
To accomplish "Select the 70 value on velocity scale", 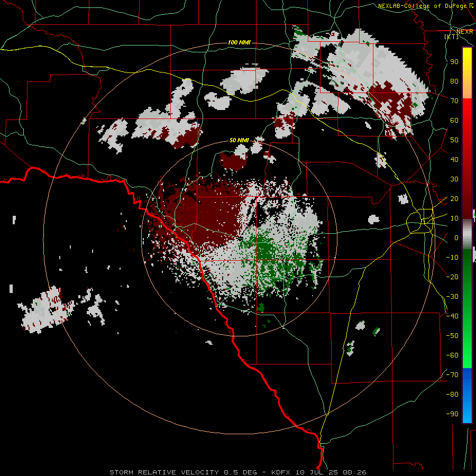I will (454, 101).
